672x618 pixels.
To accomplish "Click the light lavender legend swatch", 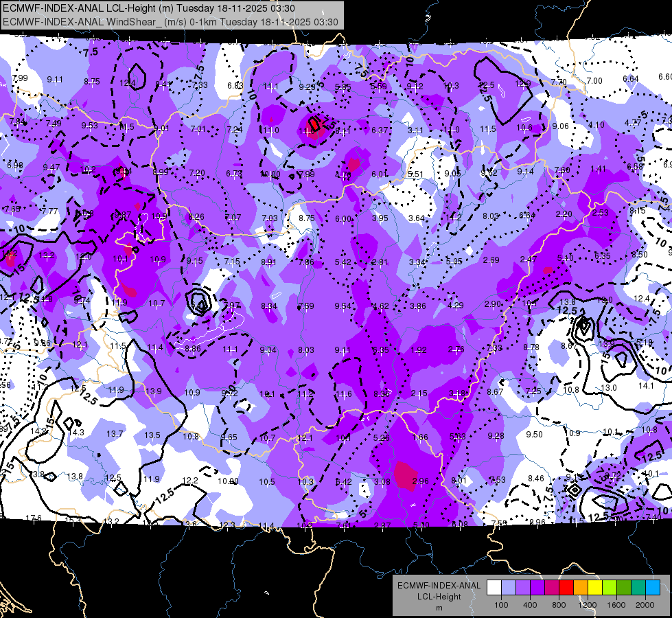I will [509, 587].
